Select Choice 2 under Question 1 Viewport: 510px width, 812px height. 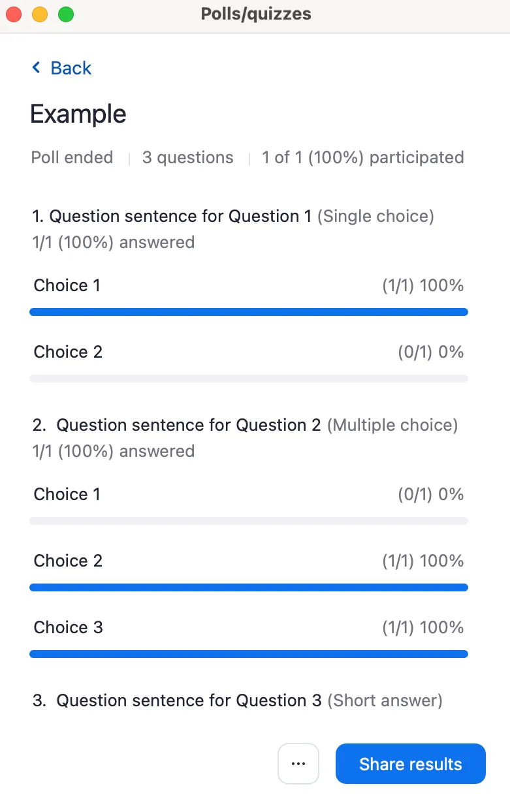[x=67, y=352]
